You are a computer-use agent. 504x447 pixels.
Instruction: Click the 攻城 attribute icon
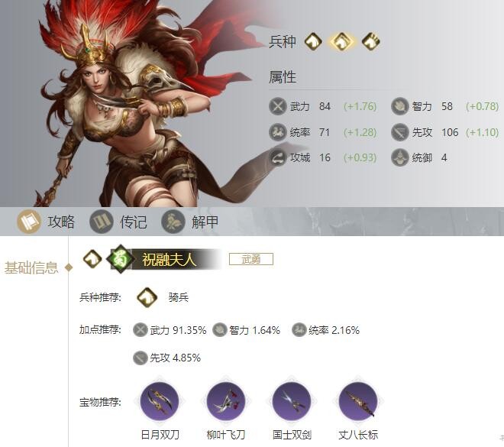tap(278, 157)
